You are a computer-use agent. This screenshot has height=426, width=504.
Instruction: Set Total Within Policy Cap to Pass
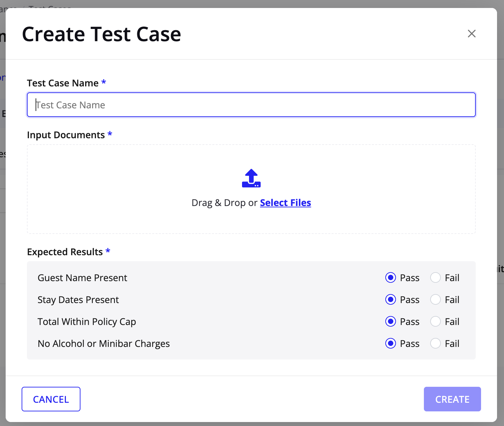(391, 321)
